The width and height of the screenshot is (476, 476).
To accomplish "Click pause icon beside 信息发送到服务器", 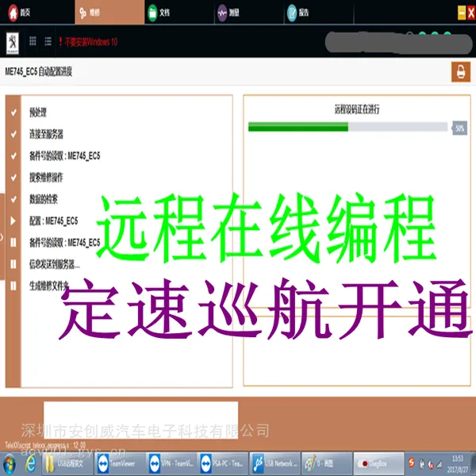I will pyautogui.click(x=13, y=264).
